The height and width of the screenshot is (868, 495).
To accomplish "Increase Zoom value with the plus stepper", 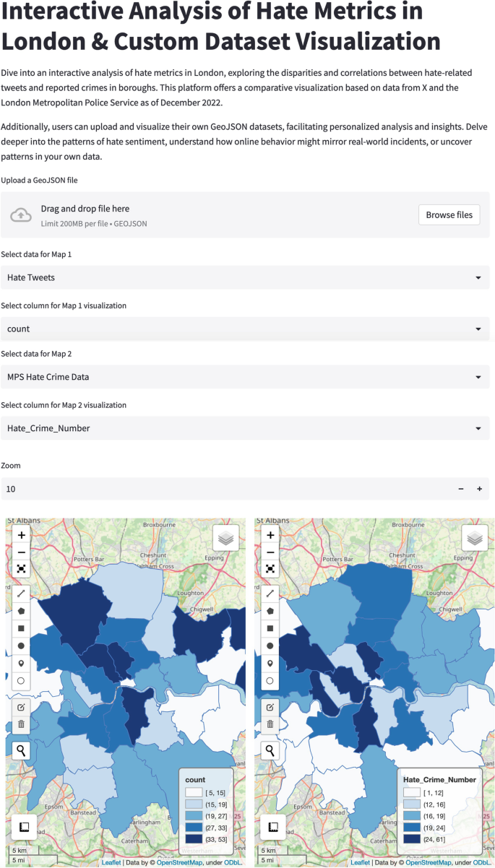I will tap(478, 489).
